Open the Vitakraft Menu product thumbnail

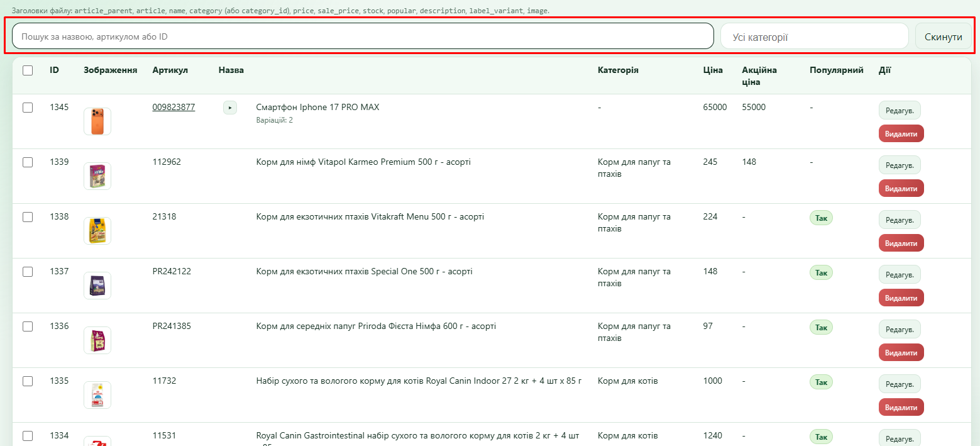[97, 231]
